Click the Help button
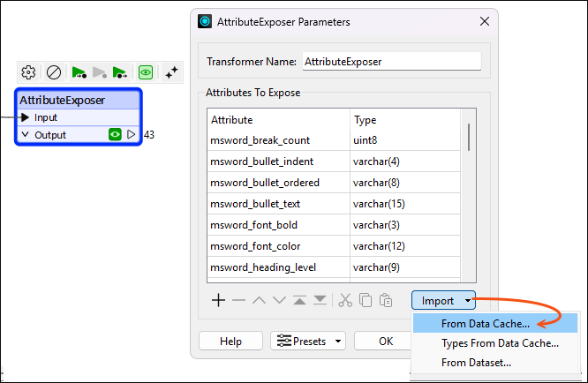 (x=230, y=341)
